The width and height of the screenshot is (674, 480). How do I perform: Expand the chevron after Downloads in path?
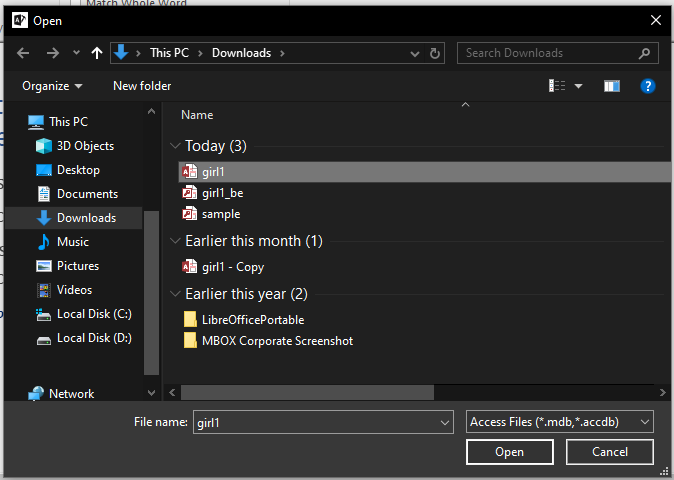282,53
